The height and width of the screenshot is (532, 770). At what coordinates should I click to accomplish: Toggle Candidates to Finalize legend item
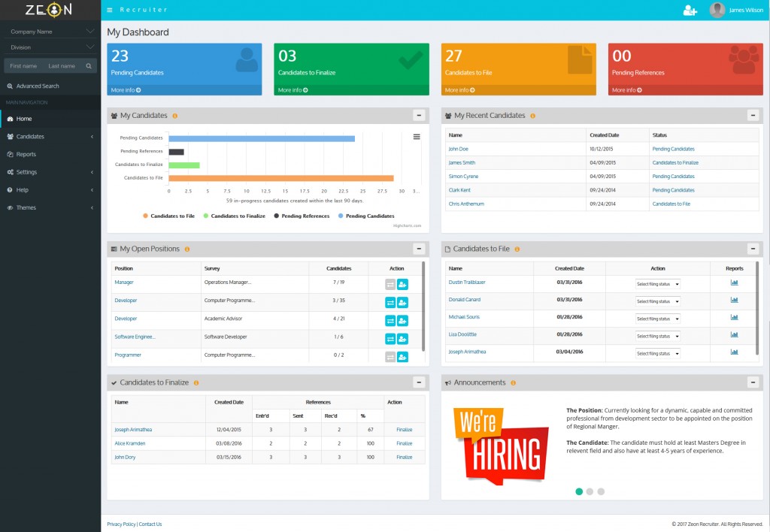click(x=235, y=216)
